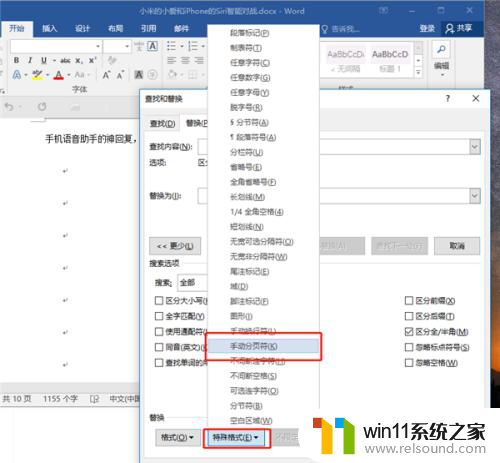
Task: Switch to the 查找(D) tab
Action: [x=162, y=124]
